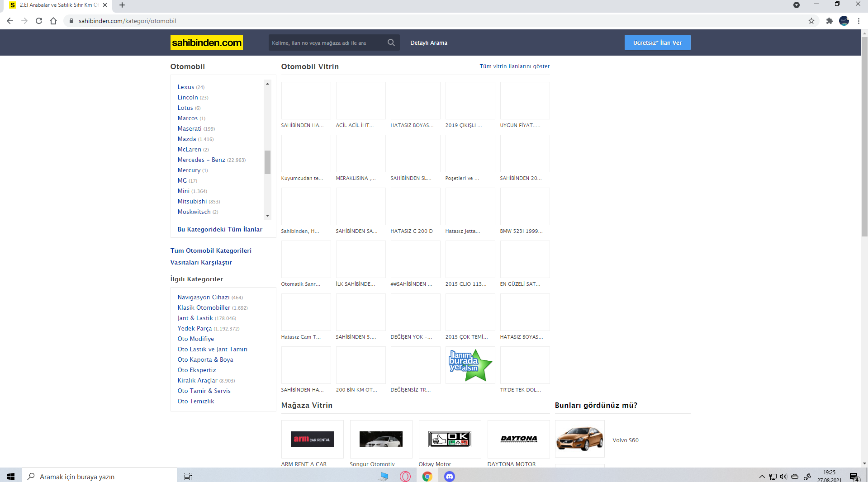
Task: Open Task View on the taskbar
Action: (188, 476)
